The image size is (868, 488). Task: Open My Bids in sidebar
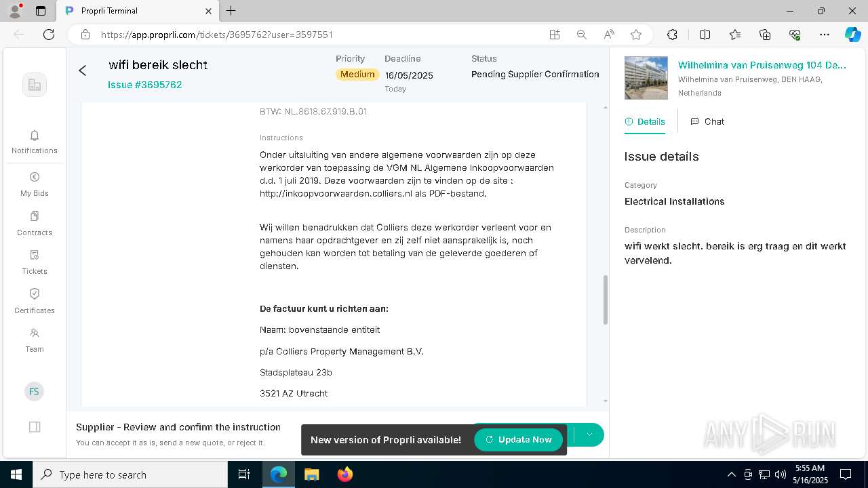coord(35,184)
